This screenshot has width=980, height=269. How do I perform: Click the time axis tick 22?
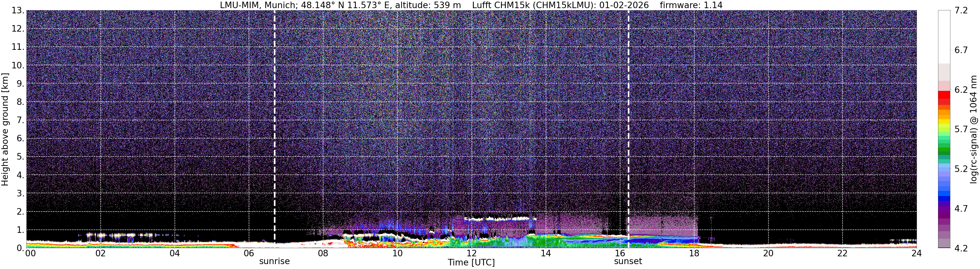click(842, 254)
